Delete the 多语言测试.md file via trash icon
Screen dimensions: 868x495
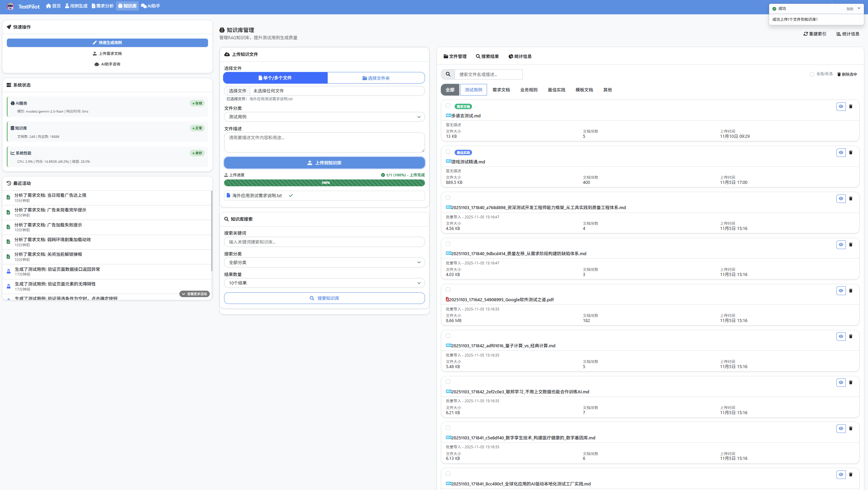(x=850, y=106)
